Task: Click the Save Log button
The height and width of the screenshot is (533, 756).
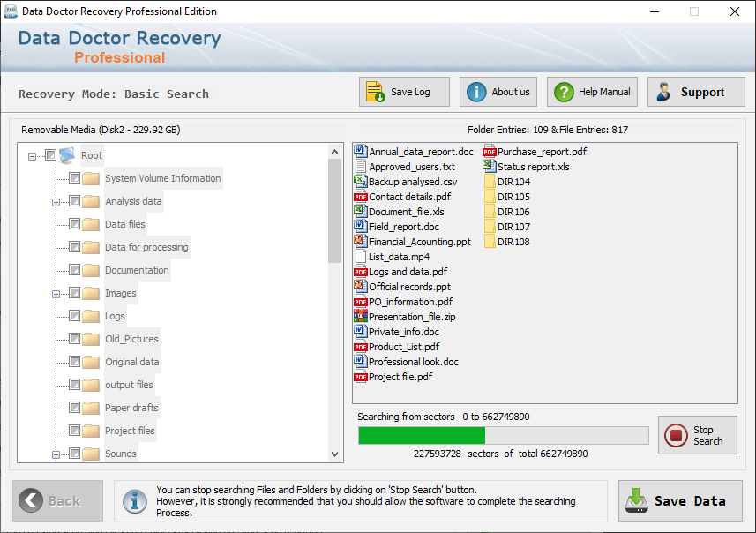Action: click(x=404, y=92)
